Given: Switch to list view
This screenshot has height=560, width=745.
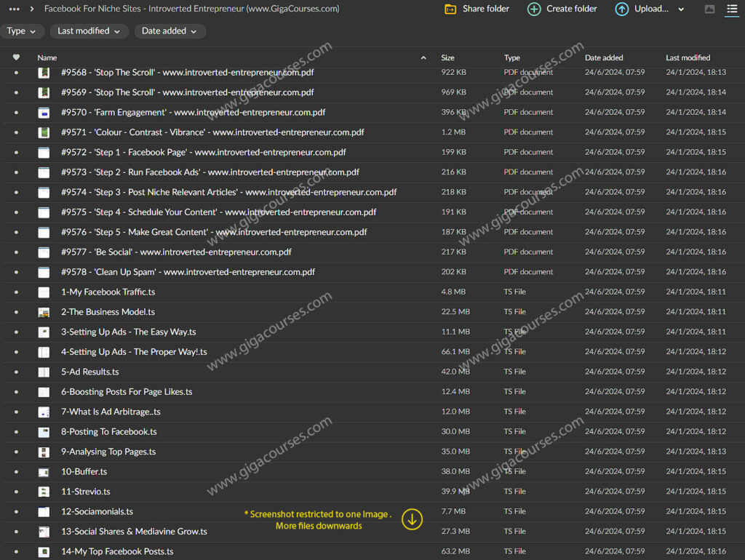Looking at the screenshot, I should click(x=732, y=9).
